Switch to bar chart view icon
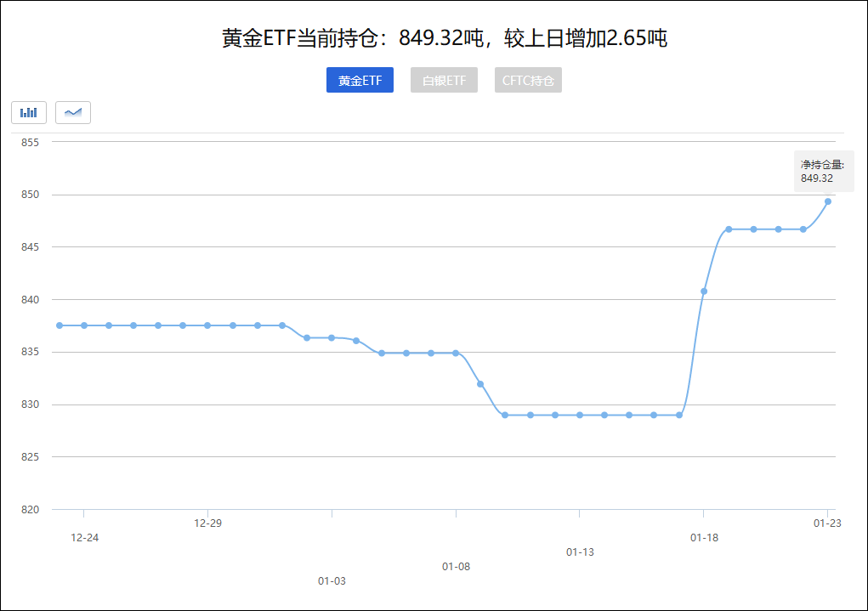This screenshot has height=611, width=868. (29, 112)
